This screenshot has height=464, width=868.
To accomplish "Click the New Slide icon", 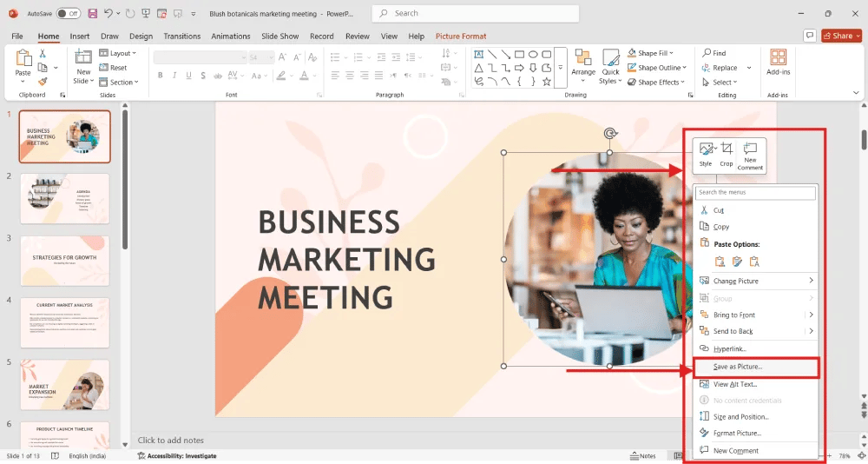I will coord(83,61).
